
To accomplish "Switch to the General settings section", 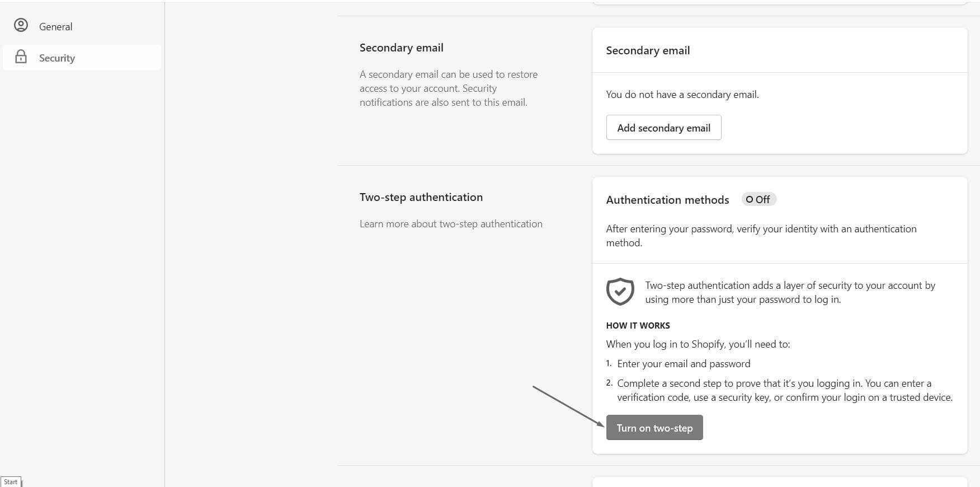I will pyautogui.click(x=55, y=26).
